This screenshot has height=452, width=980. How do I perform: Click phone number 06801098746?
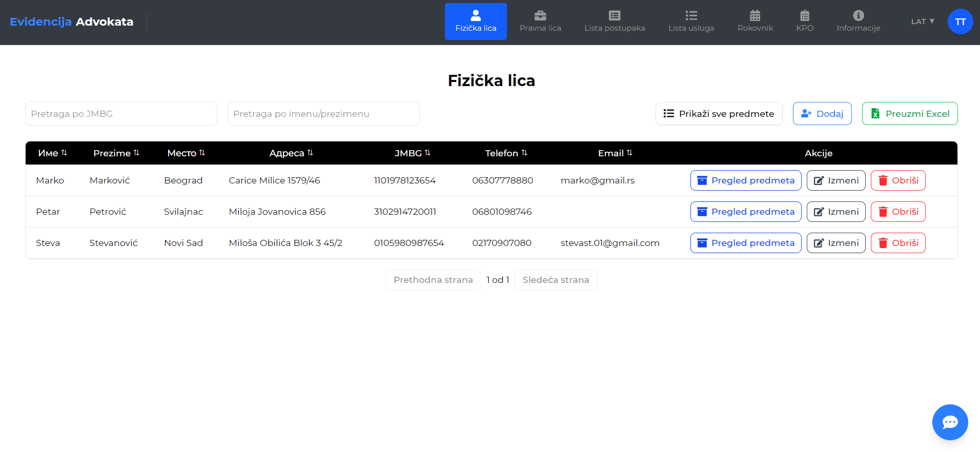(502, 212)
